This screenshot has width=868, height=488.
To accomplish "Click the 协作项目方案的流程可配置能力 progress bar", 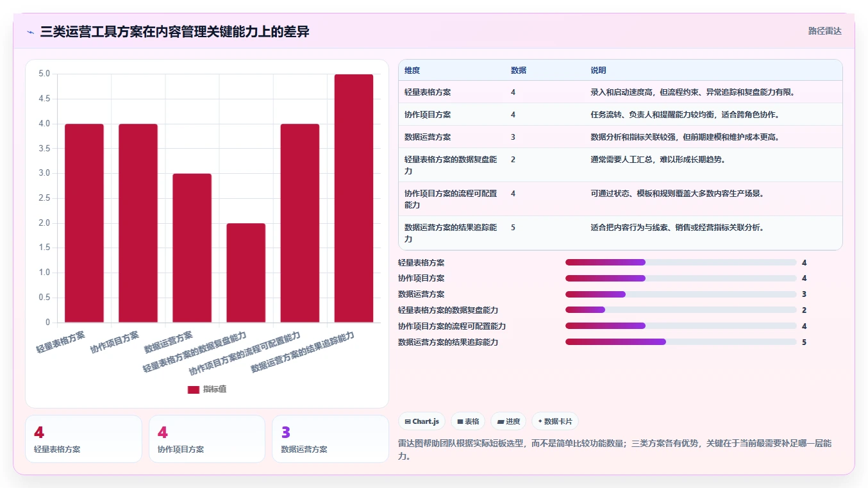I will point(681,326).
